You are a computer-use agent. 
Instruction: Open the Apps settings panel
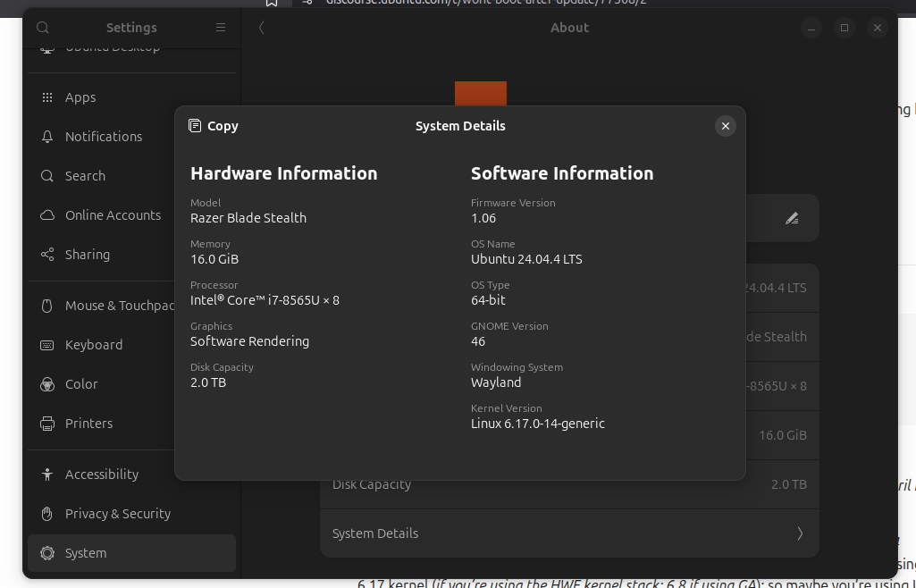pyautogui.click(x=80, y=97)
